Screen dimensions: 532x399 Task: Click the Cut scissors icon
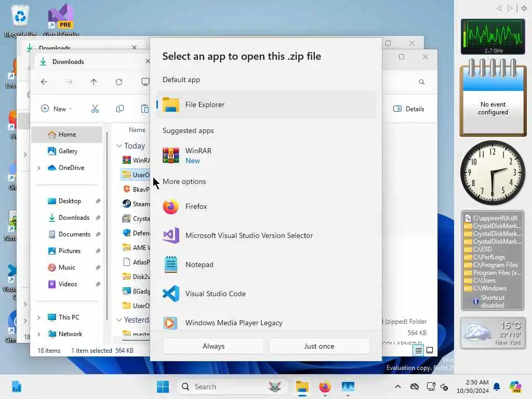pyautogui.click(x=95, y=109)
